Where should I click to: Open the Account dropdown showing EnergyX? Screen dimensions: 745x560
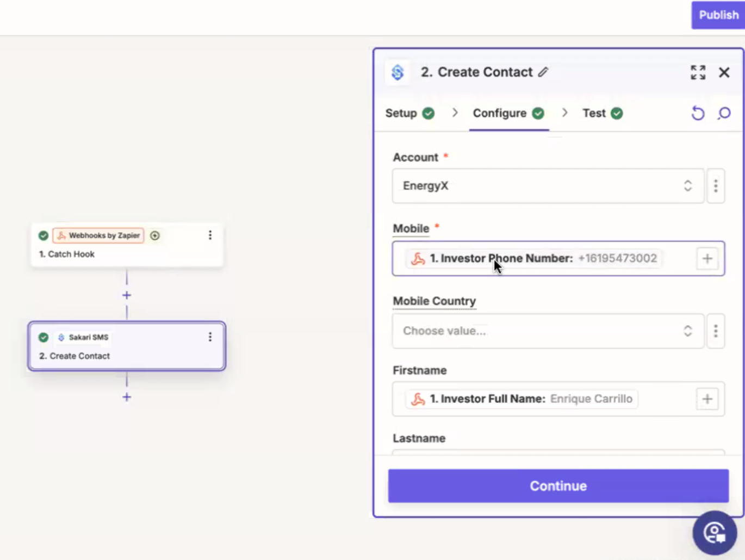(548, 186)
